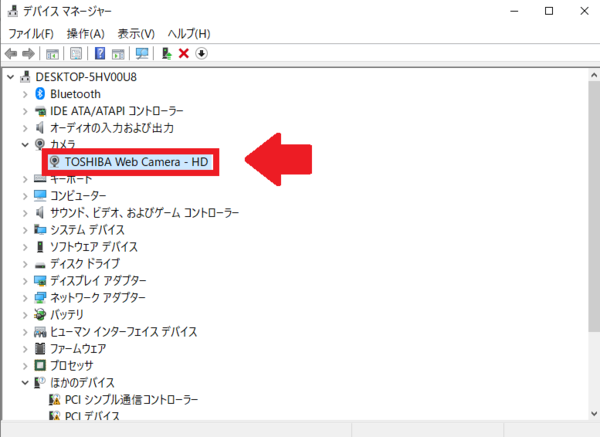The width and height of the screenshot is (600, 437).
Task: Select the ほかのデバイス label
Action: pyautogui.click(x=82, y=382)
